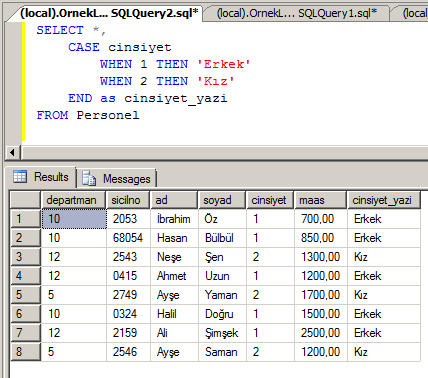The height and width of the screenshot is (378, 428).
Task: Click the ad cell 'İbrahim'
Action: tap(174, 219)
